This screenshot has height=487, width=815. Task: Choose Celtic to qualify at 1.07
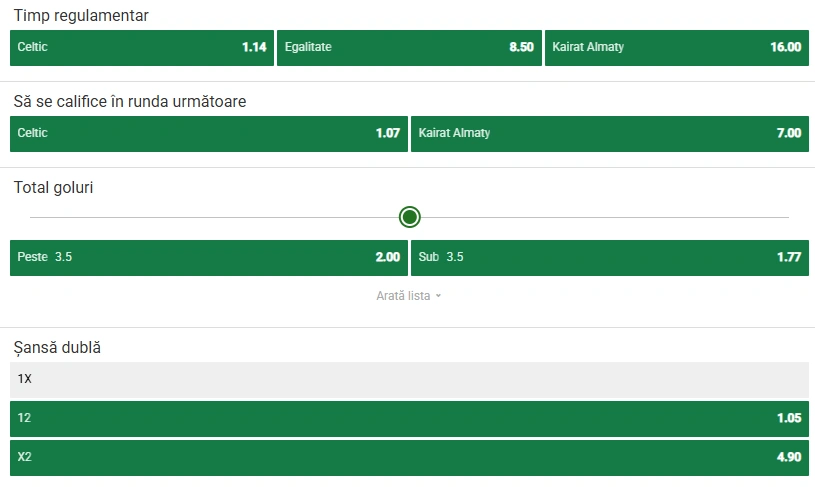[209, 134]
